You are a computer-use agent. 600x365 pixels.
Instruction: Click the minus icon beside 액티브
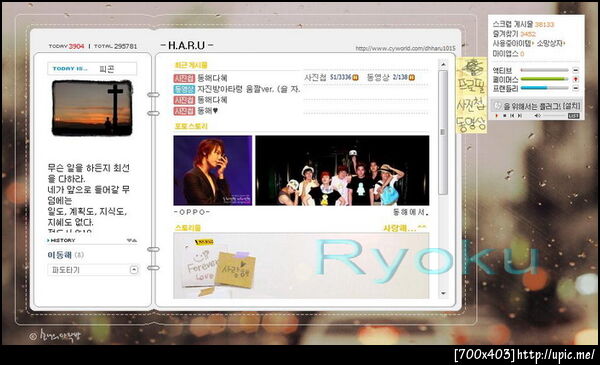(x=576, y=70)
